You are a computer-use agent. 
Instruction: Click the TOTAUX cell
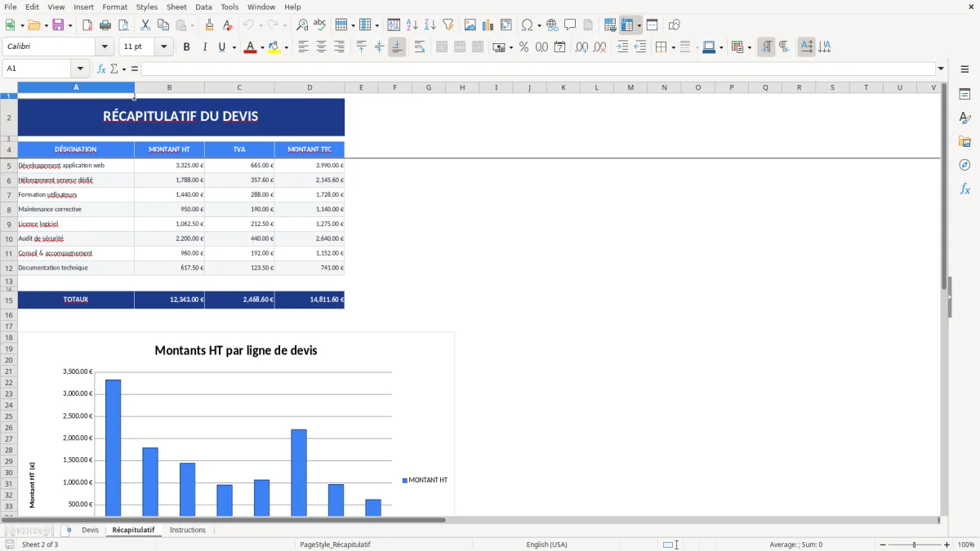tap(76, 300)
